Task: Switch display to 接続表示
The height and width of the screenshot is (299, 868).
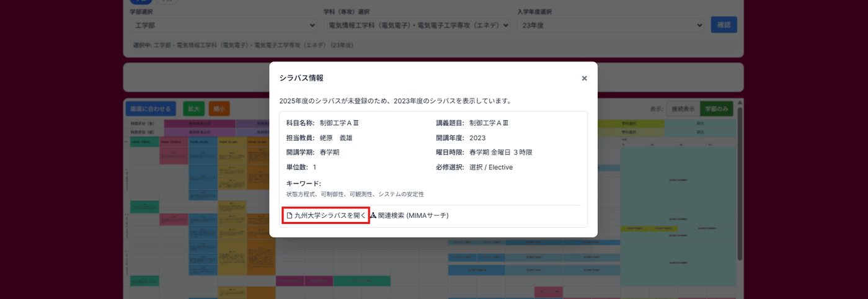Action: pyautogui.click(x=683, y=109)
